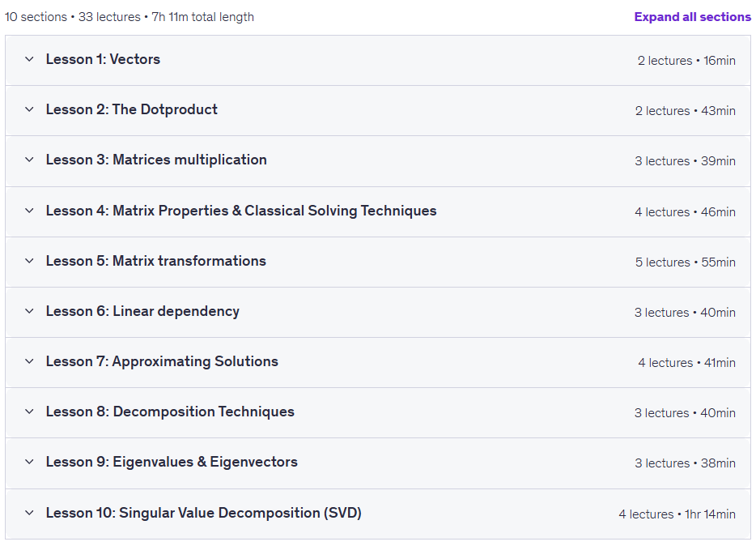Click the '3 lectures • 38min' label
This screenshot has width=756, height=546.
pos(685,463)
